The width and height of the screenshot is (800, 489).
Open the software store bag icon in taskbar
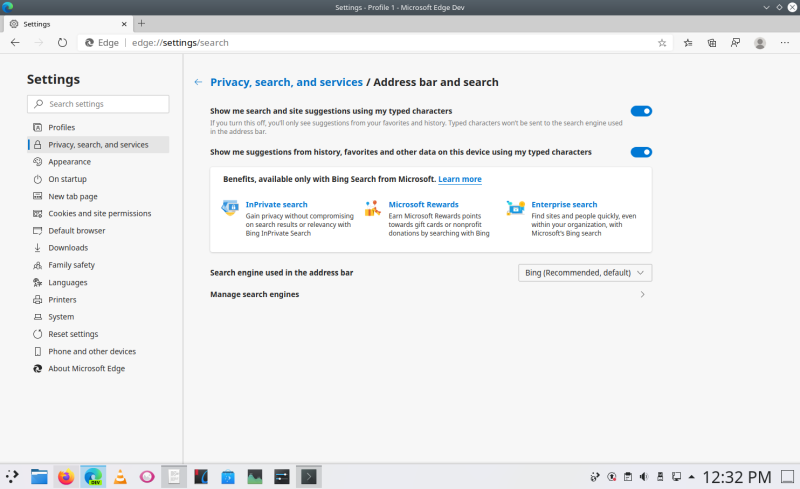228,477
